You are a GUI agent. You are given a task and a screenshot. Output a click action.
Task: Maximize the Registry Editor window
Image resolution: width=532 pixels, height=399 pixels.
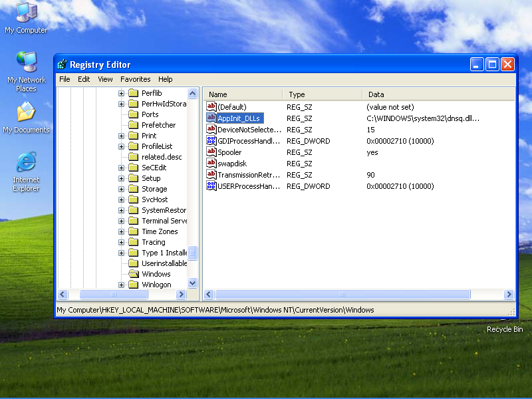coord(492,64)
